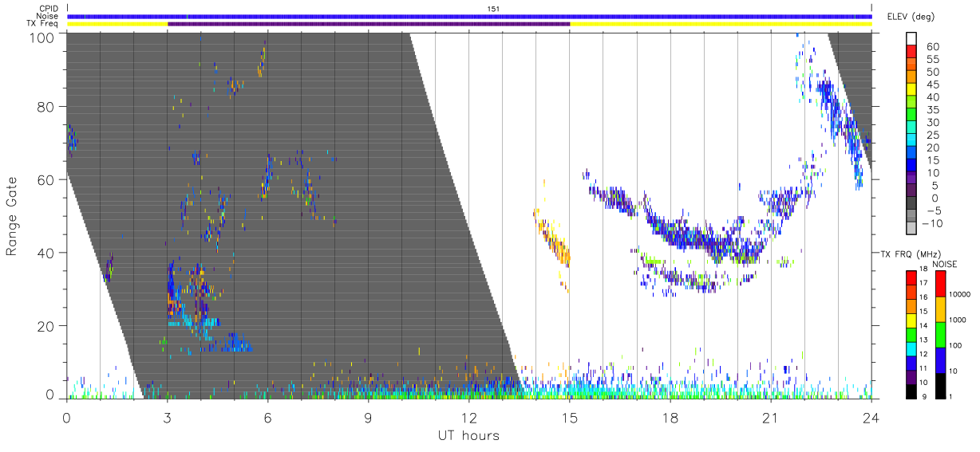Click the NOISE legend label 10000
The image size is (980, 452).
coord(959,295)
